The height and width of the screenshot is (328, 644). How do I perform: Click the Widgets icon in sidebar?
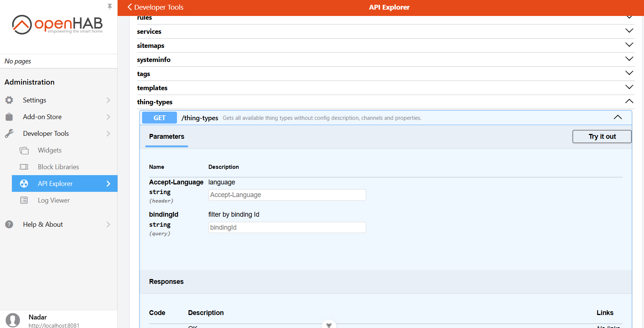click(x=24, y=150)
